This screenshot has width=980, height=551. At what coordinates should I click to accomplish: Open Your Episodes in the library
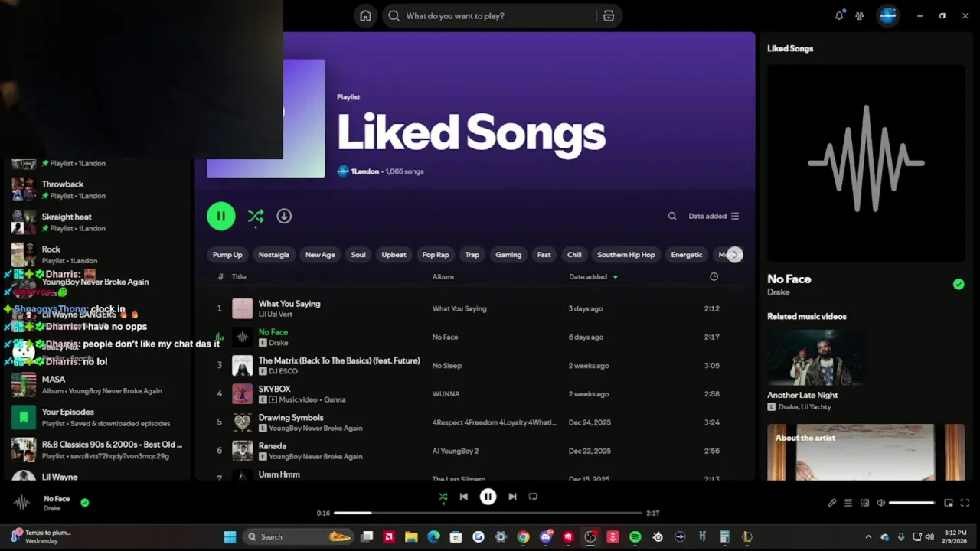[x=96, y=417]
